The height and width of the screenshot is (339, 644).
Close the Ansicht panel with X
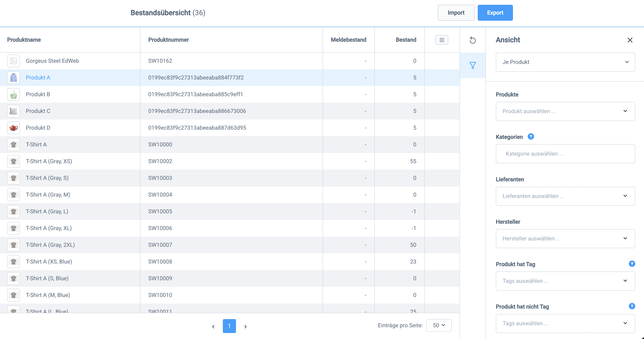pyautogui.click(x=630, y=40)
